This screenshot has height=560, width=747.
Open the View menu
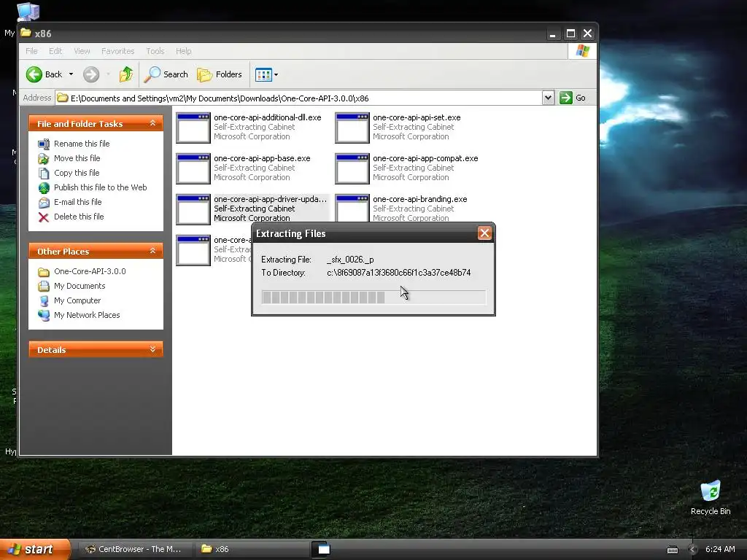pos(82,51)
